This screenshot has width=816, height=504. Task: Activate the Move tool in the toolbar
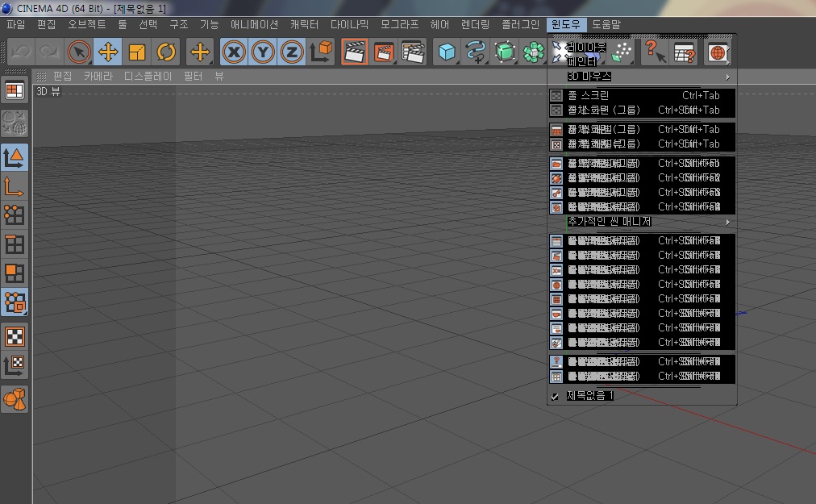point(108,52)
